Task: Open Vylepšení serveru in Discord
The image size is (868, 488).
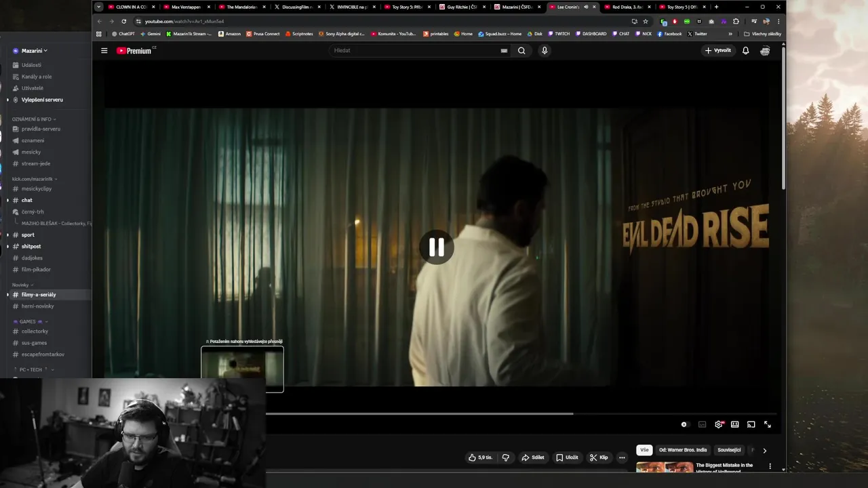Action: coord(42,100)
